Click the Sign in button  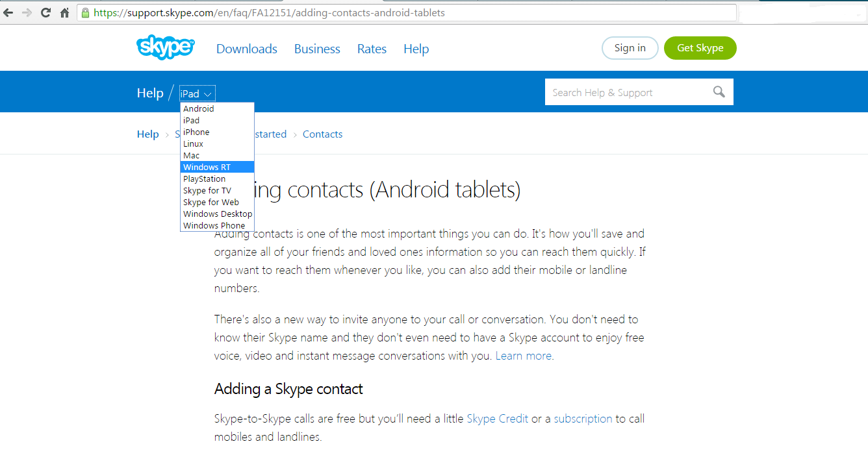click(x=630, y=48)
